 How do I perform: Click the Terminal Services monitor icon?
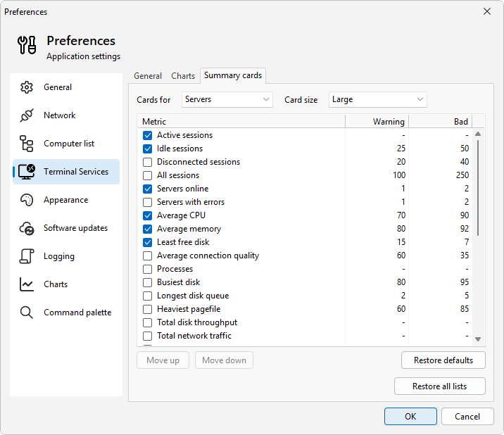coord(27,172)
